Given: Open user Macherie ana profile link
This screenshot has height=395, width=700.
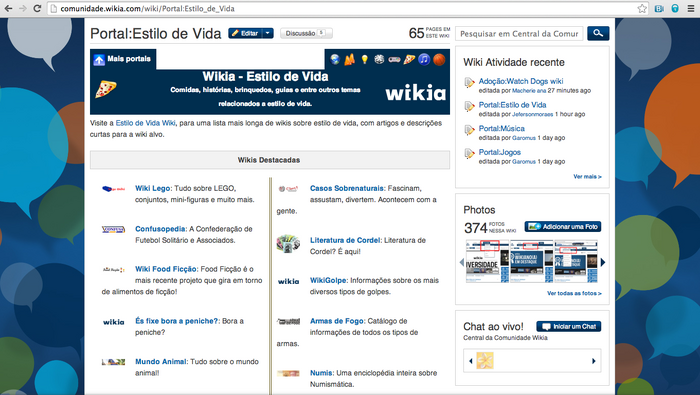Looking at the screenshot, I should [529, 91].
